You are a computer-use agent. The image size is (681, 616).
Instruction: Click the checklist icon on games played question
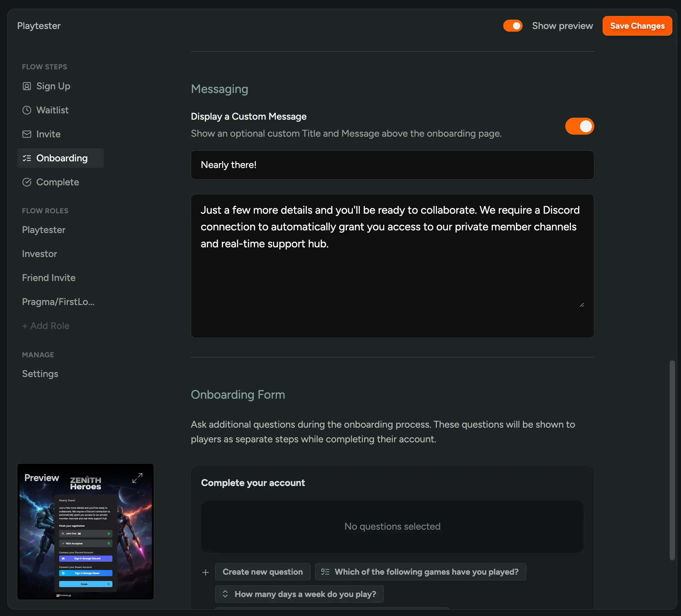coord(325,572)
